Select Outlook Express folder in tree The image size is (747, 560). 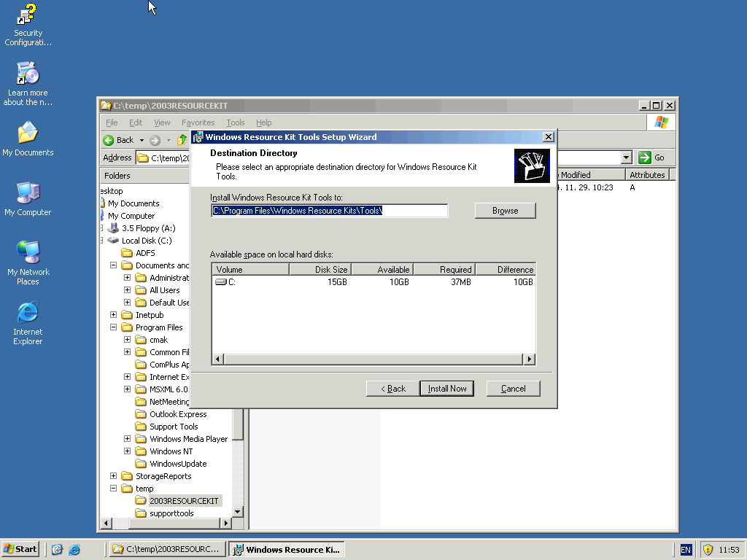pyautogui.click(x=178, y=414)
